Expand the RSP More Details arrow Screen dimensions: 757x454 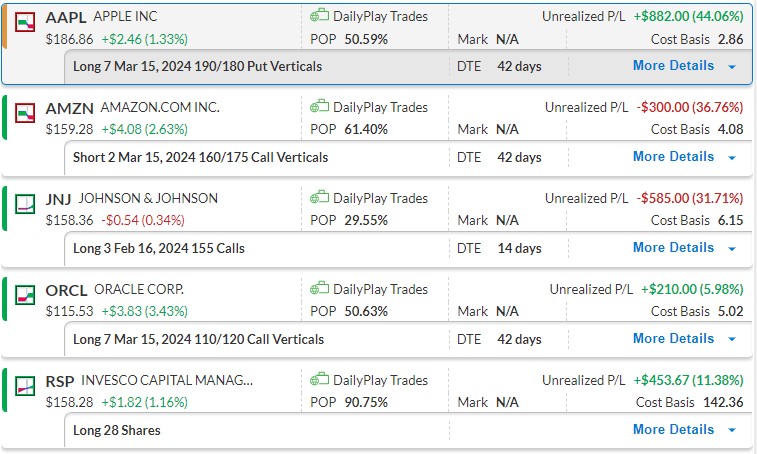732,431
